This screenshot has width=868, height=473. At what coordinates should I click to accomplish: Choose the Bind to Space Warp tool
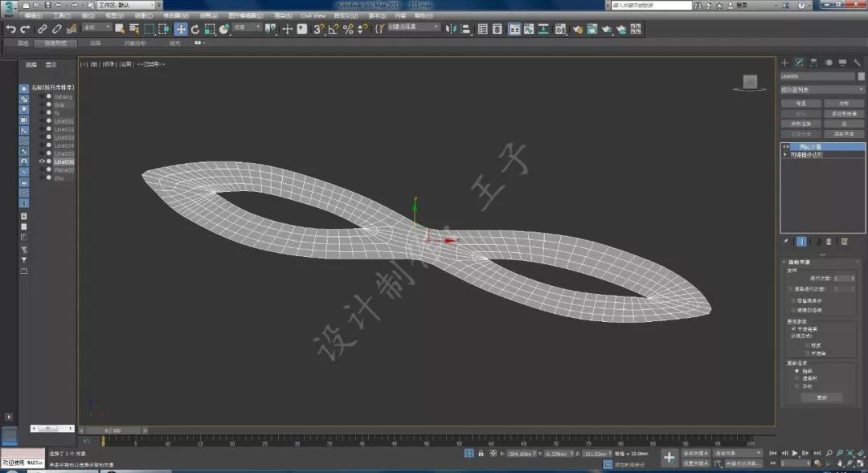[x=72, y=29]
